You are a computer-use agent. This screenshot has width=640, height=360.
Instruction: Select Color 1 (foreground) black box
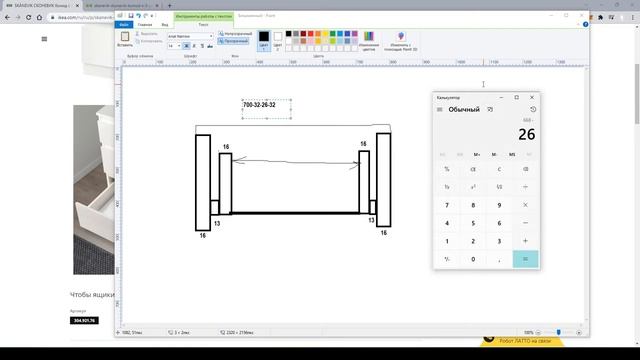click(264, 40)
